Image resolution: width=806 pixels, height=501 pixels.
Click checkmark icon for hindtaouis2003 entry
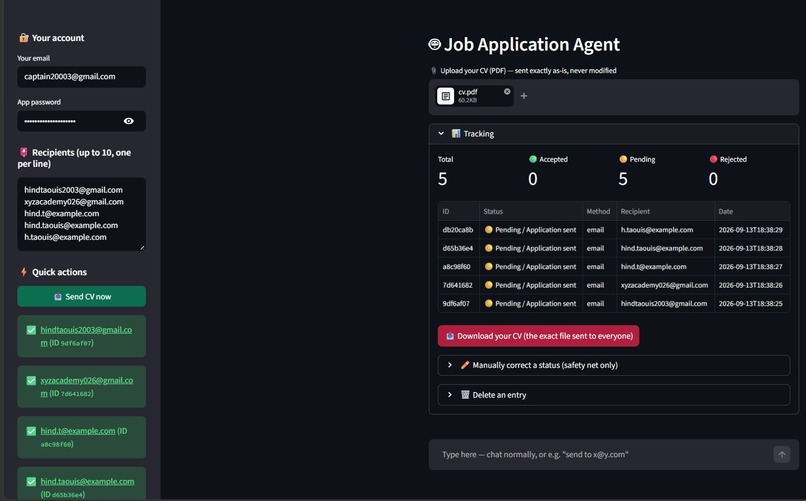click(31, 330)
